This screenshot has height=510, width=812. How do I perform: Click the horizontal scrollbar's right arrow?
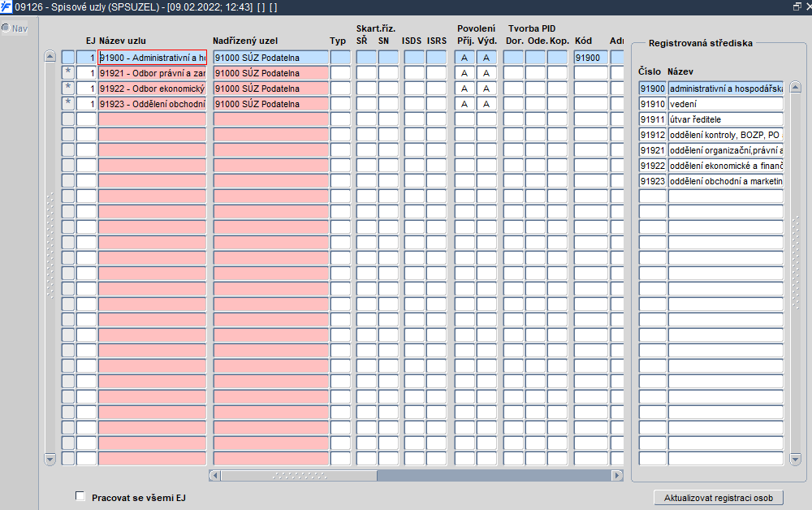click(617, 475)
